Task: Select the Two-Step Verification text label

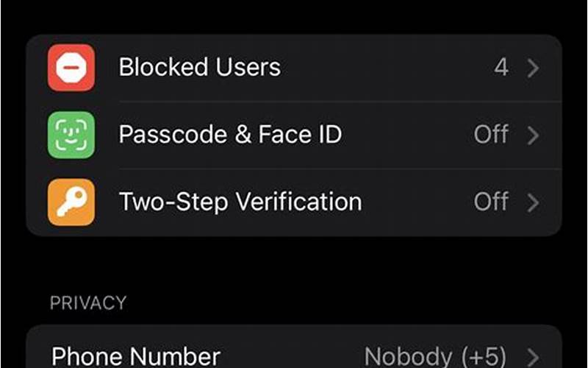Action: 240,202
